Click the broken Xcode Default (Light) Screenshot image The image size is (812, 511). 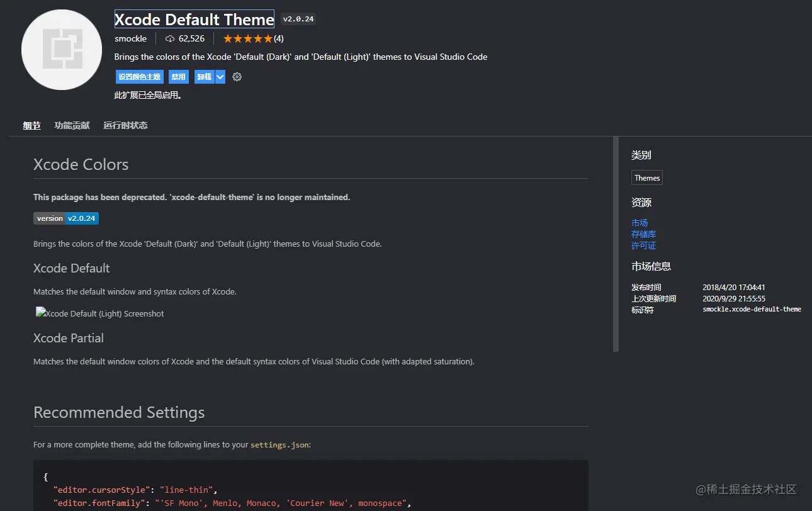[x=100, y=313]
